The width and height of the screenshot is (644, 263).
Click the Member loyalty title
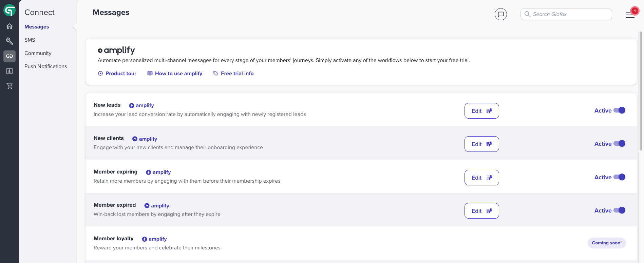(x=114, y=239)
